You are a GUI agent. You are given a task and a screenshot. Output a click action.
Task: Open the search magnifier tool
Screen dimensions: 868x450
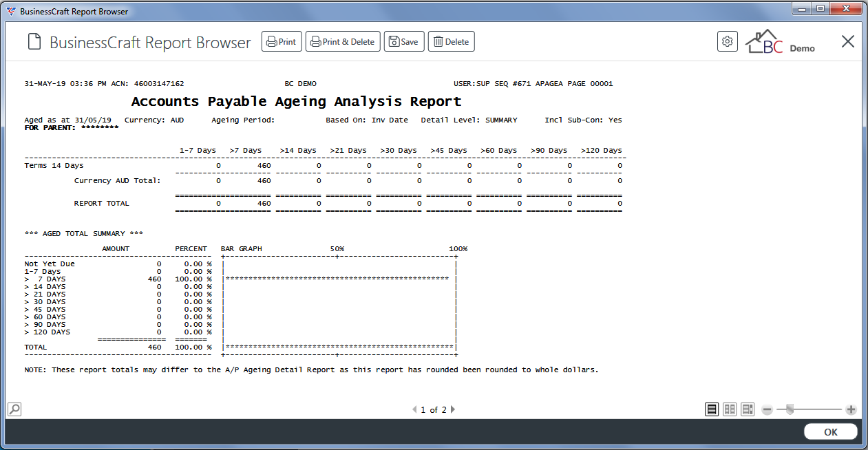coord(14,409)
